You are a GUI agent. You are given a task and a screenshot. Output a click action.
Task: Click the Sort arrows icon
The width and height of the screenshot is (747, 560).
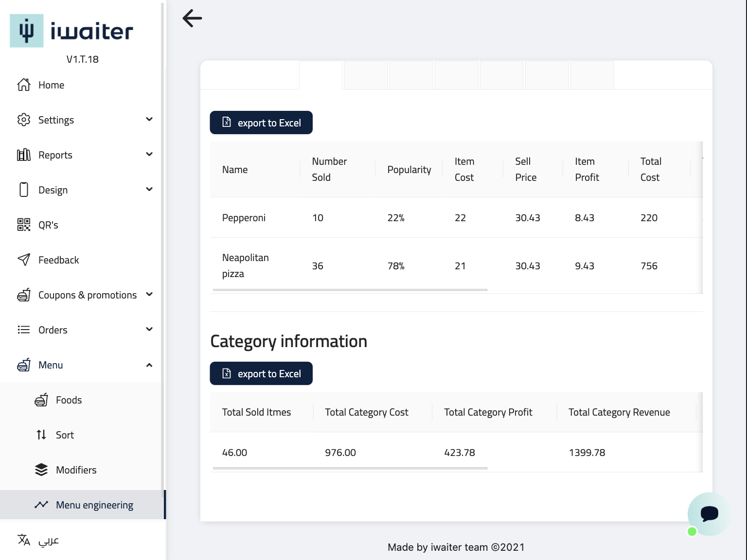[41, 435]
